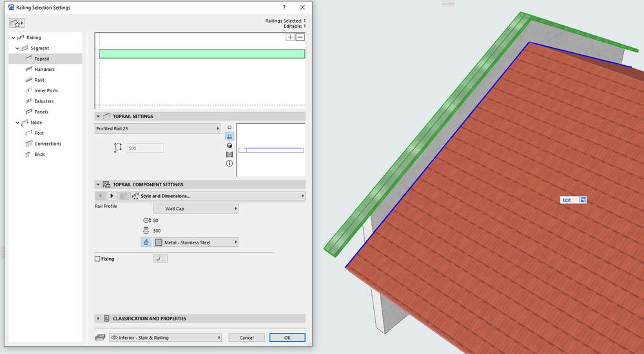Click the 500 offset field

(145, 148)
